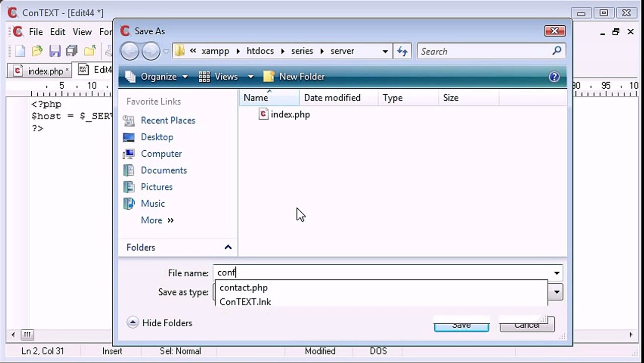Expand the address bar path dropdown
This screenshot has height=363, width=644.
coord(385,51)
